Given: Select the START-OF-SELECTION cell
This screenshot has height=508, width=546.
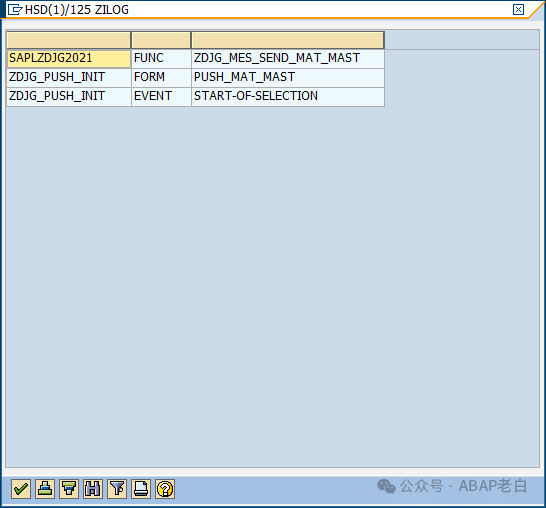Looking at the screenshot, I should (288, 96).
